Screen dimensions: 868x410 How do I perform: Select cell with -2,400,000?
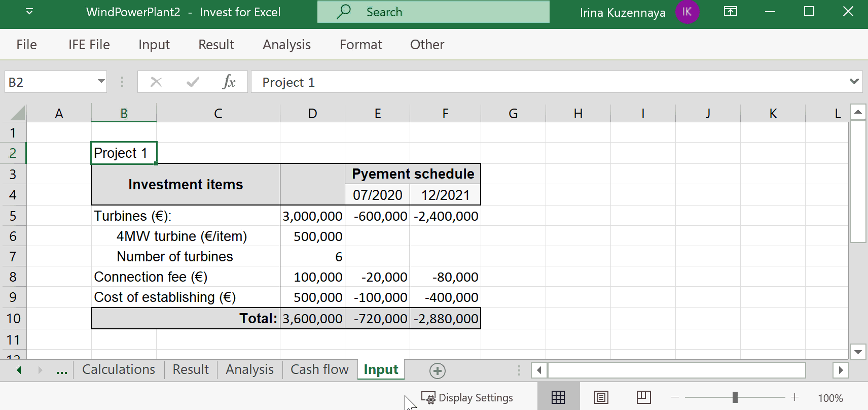click(445, 216)
